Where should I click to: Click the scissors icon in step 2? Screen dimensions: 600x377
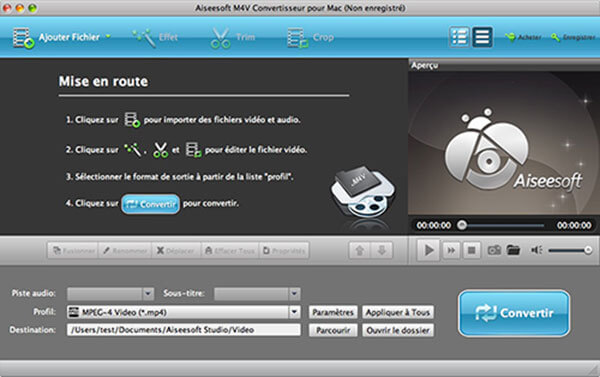pos(160,150)
